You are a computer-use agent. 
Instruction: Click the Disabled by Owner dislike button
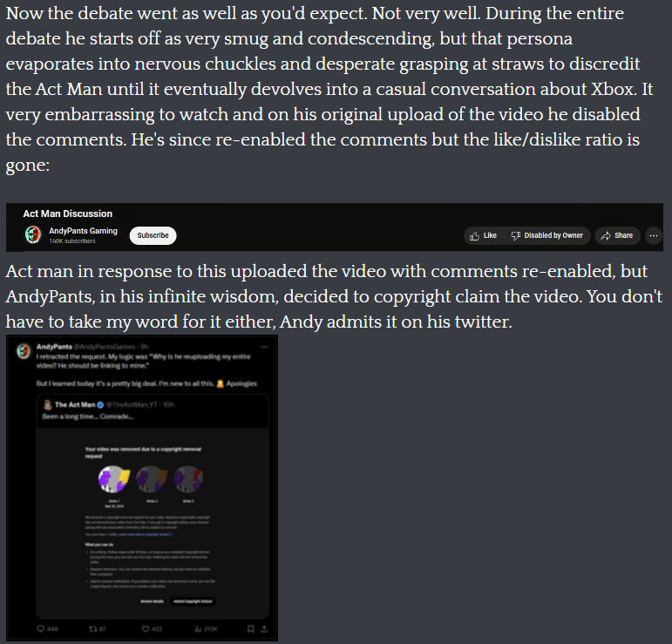547,235
